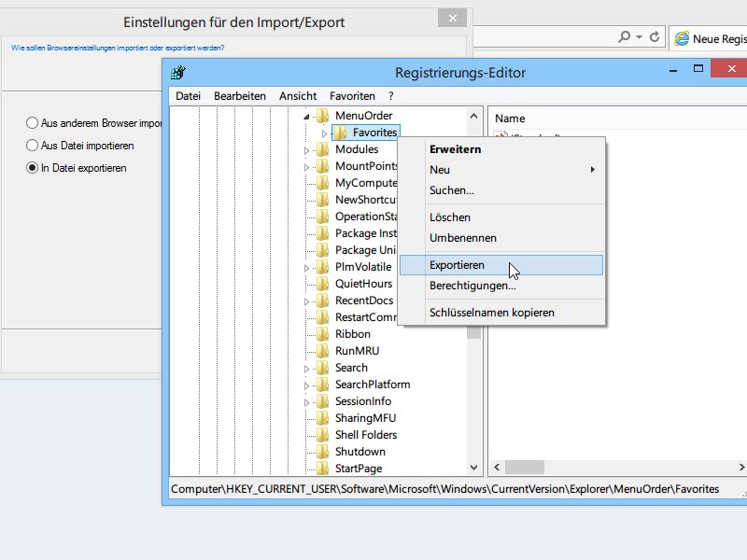Click the RunMRU folder icon
Image resolution: width=747 pixels, height=560 pixels.
coord(323,351)
